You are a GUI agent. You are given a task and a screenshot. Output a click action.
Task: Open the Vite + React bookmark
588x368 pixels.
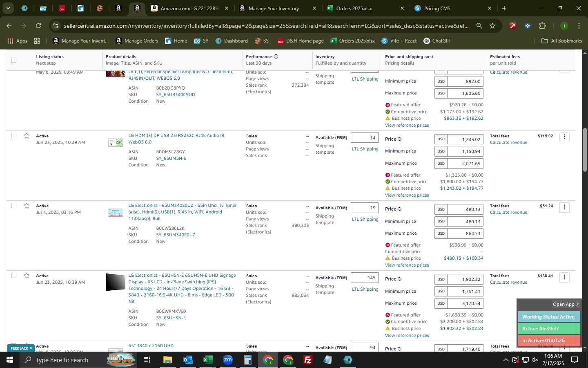399,41
